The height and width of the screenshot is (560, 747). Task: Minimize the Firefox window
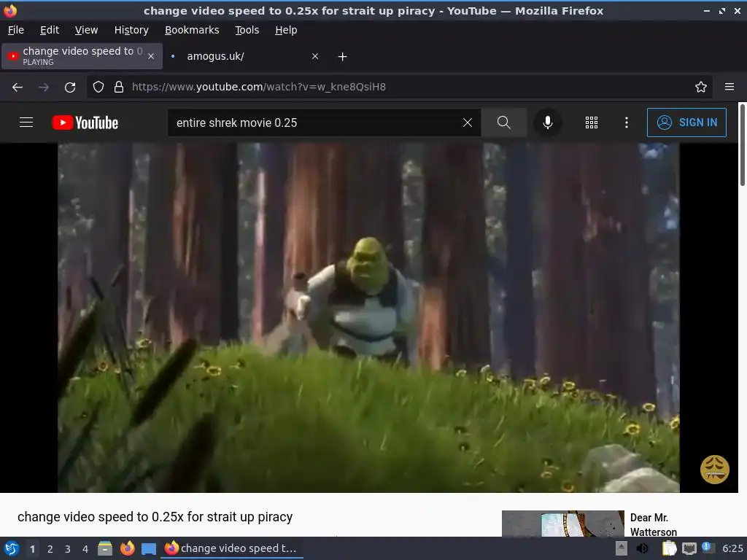pyautogui.click(x=706, y=10)
